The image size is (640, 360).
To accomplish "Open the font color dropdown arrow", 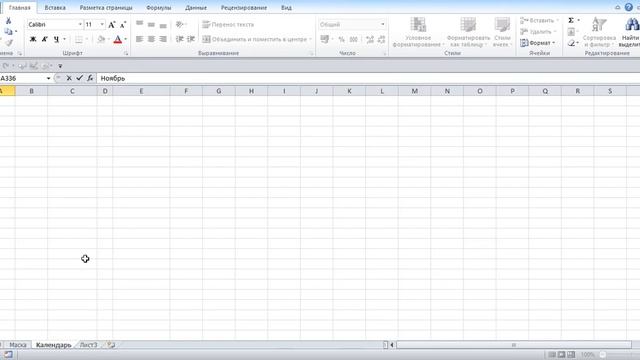I will tap(125, 39).
